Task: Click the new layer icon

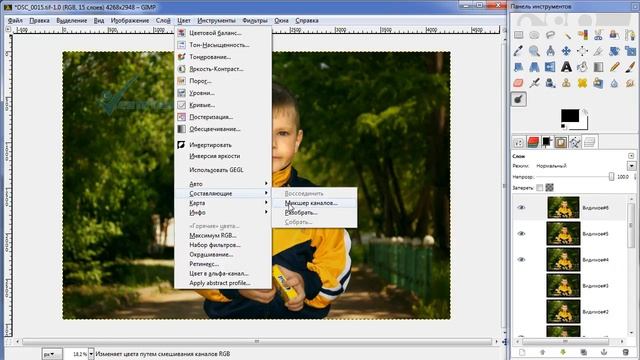Action: coord(522,352)
